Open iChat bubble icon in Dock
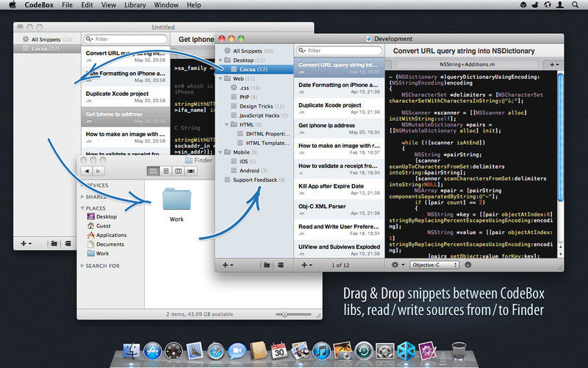 (237, 352)
